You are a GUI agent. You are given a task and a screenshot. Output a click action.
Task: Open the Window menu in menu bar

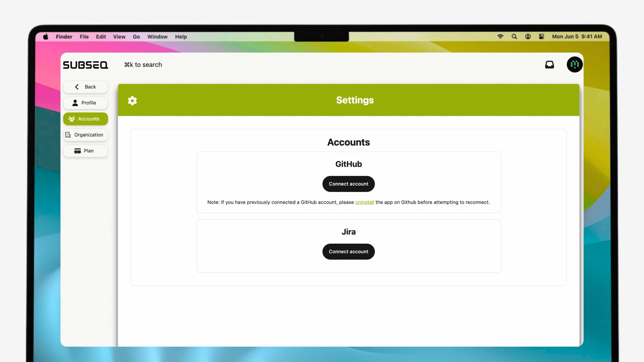pyautogui.click(x=157, y=37)
